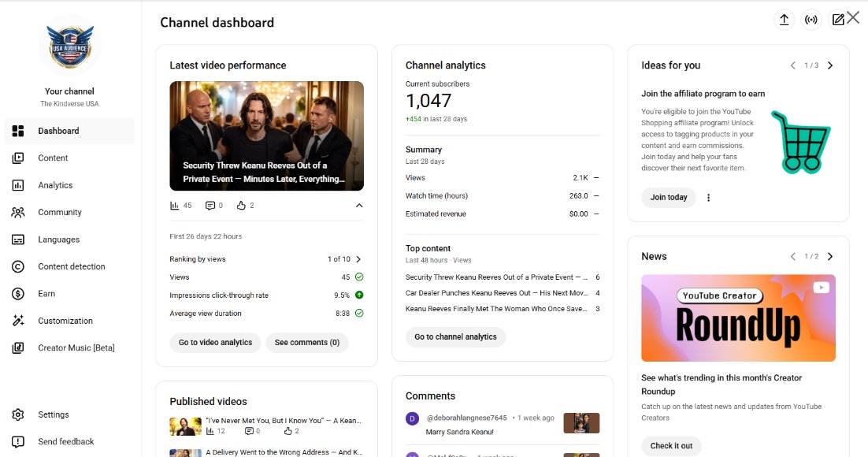Click the Creator Music icon
The height and width of the screenshot is (457, 868).
17,348
